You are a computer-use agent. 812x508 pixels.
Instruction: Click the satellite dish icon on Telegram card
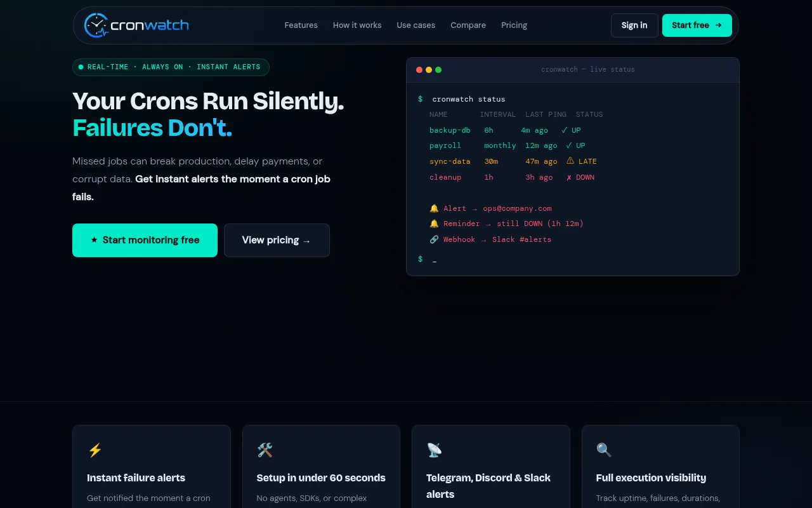point(435,450)
